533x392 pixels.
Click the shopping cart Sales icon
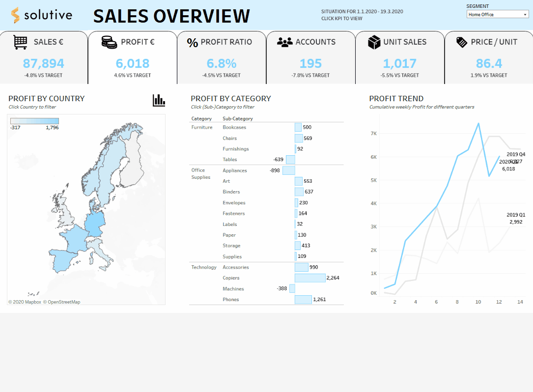coord(20,42)
